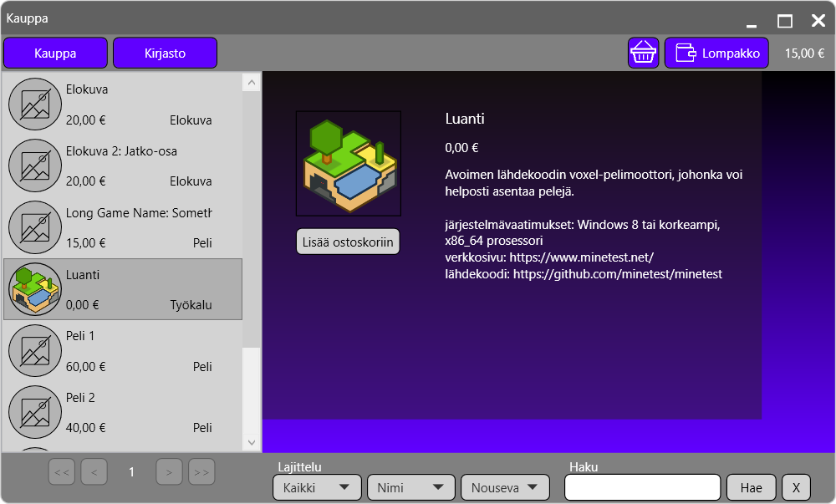This screenshot has height=504, width=836.
Task: Select the Long Game Name list item
Action: click(x=122, y=227)
